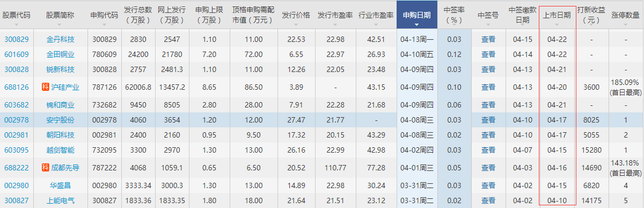Click 查看 in the 上能电气 row
This screenshot has height=208, width=644.
click(488, 200)
